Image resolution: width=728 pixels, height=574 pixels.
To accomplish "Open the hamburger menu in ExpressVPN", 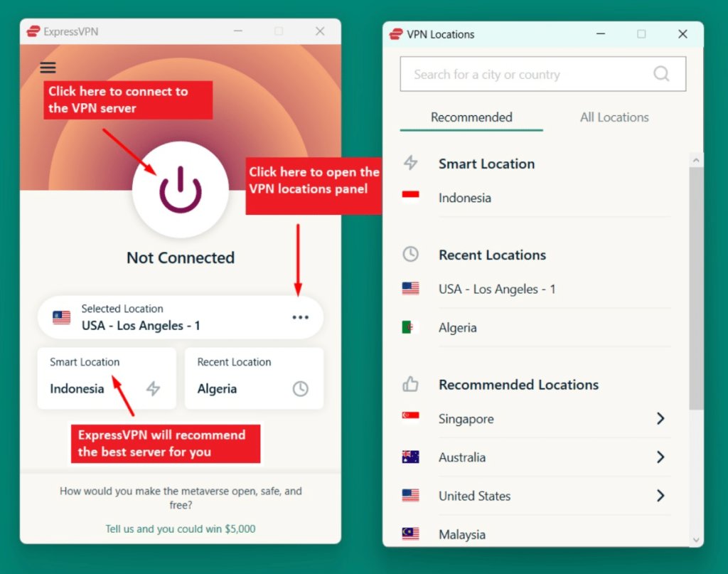I will (x=48, y=68).
